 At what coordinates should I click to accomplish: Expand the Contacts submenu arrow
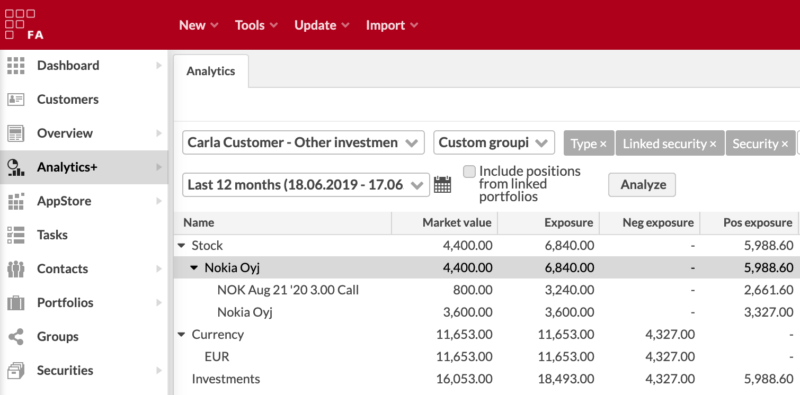click(159, 269)
